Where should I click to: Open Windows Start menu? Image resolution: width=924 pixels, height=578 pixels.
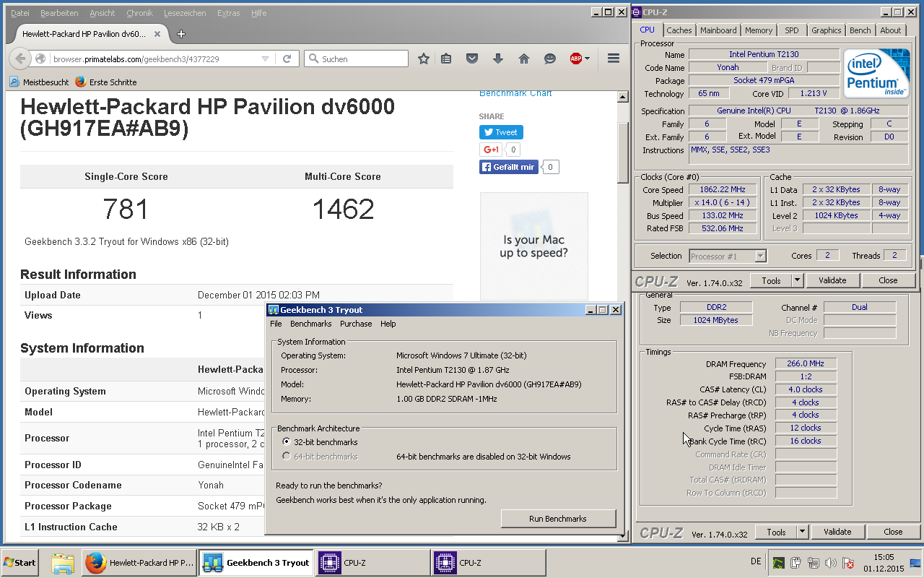[x=20, y=563]
